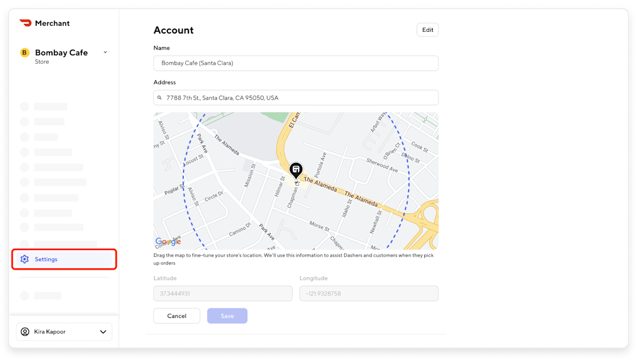Click the Poplar St label on map

pyautogui.click(x=174, y=189)
